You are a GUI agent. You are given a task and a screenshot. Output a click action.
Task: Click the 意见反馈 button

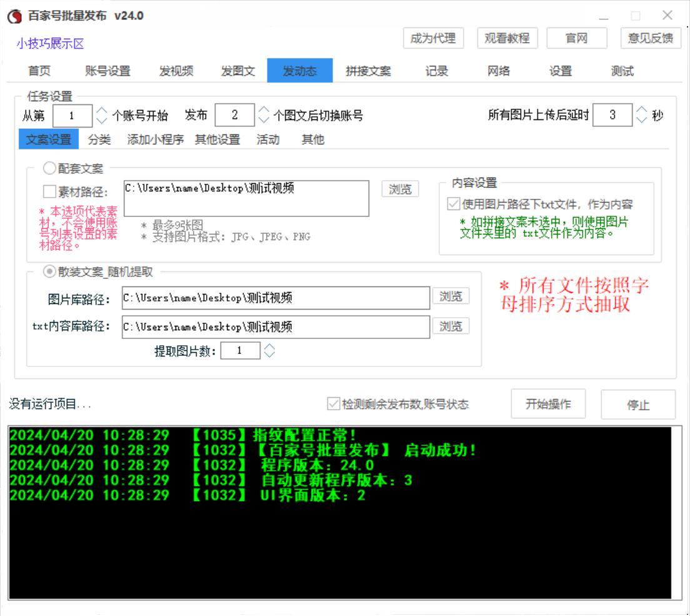(651, 38)
